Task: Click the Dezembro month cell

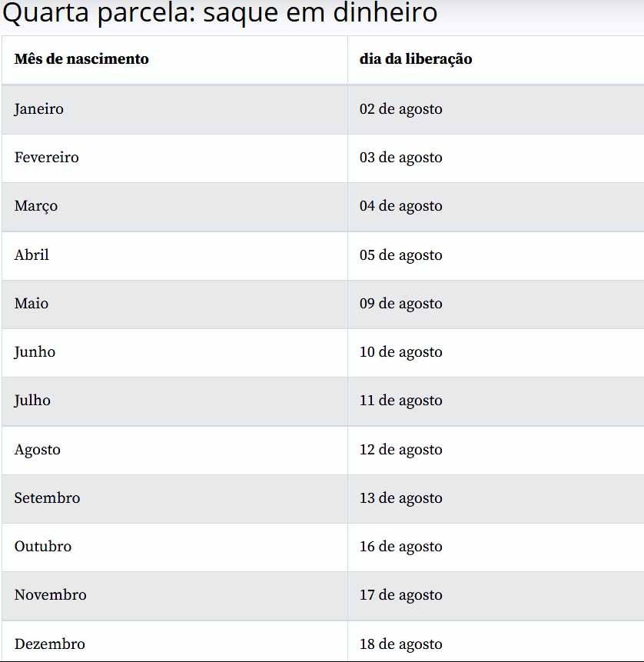Action: (49, 644)
